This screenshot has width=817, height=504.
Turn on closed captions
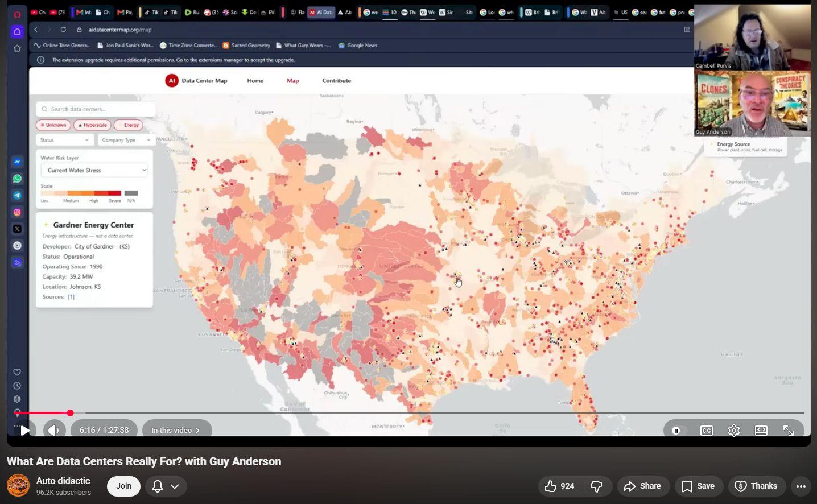pyautogui.click(x=707, y=431)
